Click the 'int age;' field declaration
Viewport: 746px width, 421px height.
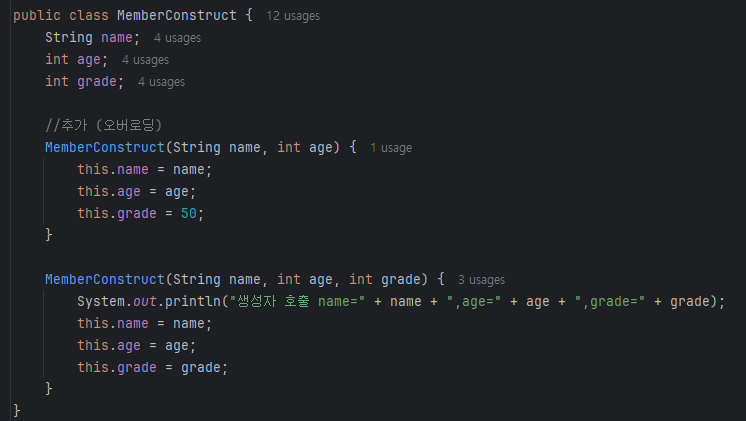pos(77,59)
